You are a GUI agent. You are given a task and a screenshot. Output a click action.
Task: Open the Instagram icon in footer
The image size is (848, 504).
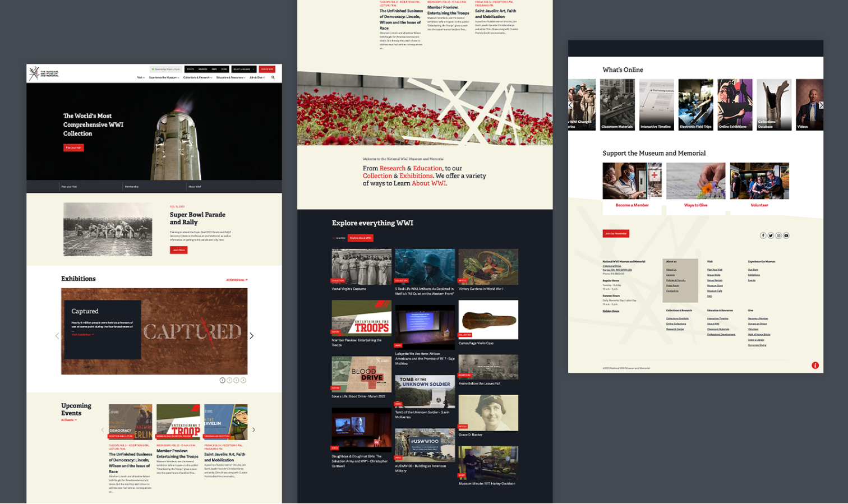tap(778, 235)
